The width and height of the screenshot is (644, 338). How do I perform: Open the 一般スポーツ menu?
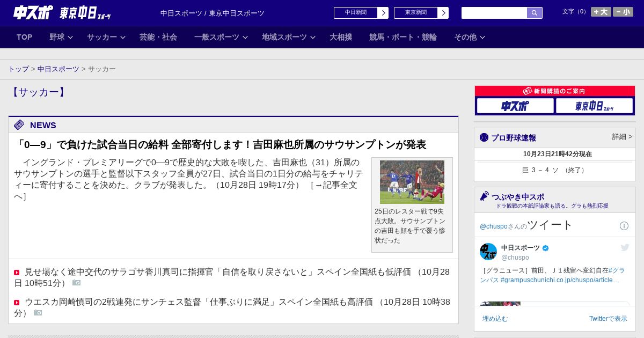pyautogui.click(x=217, y=37)
